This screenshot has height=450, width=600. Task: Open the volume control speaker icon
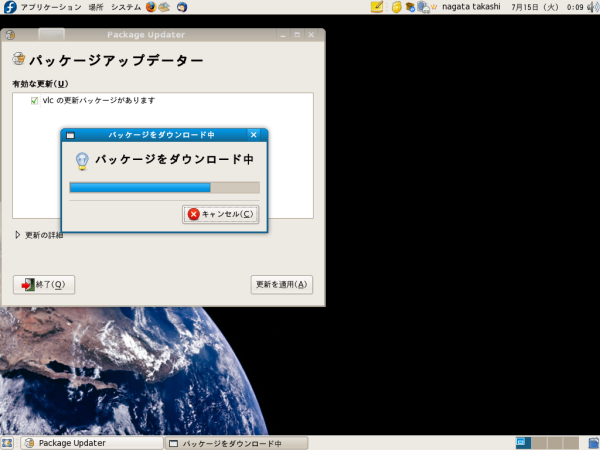[593, 7]
